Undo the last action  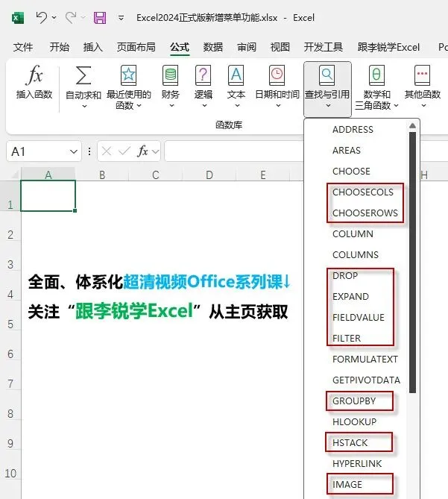click(41, 17)
